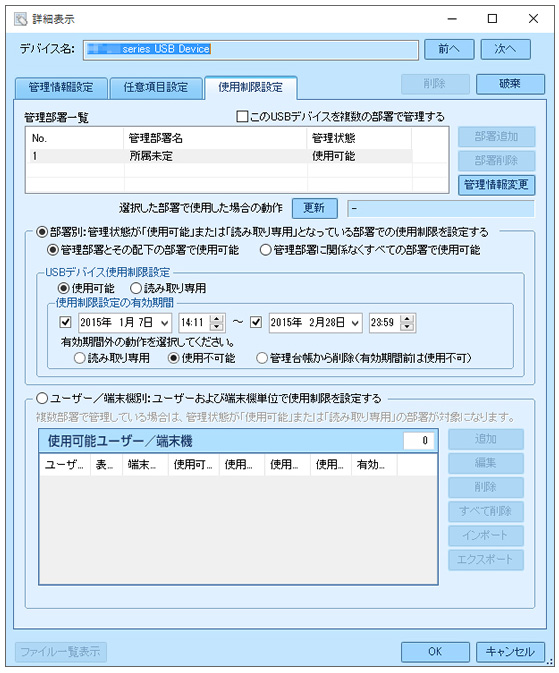
Task: Open the 任意項目設定 tab
Action: pos(155,88)
